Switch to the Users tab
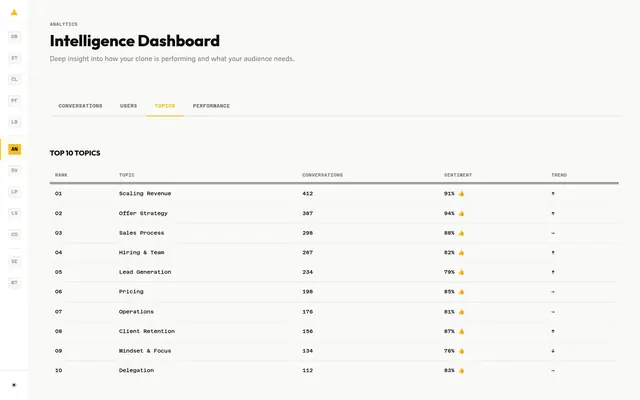This screenshot has width=640, height=400. [x=129, y=106]
